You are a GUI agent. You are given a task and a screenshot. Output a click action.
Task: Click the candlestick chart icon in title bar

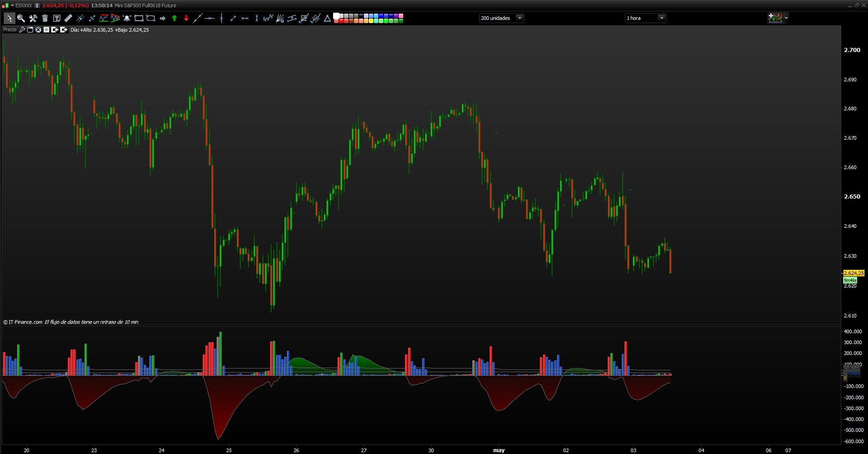pyautogui.click(x=5, y=5)
